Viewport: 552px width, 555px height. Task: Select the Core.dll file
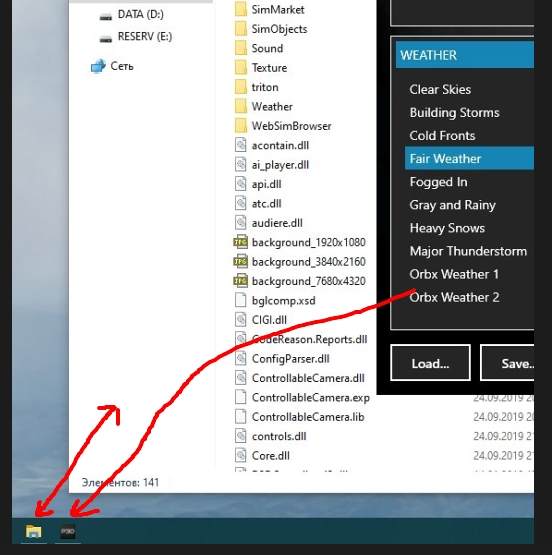tap(271, 456)
